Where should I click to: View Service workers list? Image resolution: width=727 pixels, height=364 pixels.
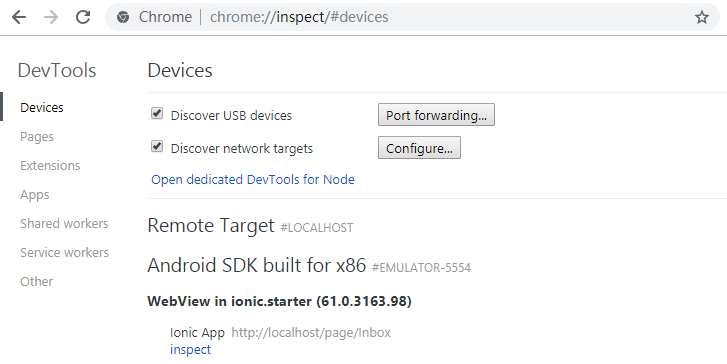tap(64, 253)
